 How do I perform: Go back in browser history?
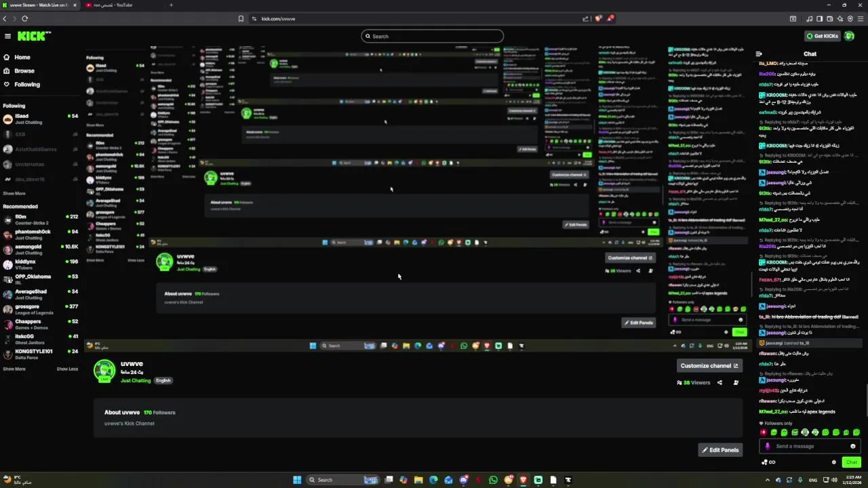click(x=5, y=18)
